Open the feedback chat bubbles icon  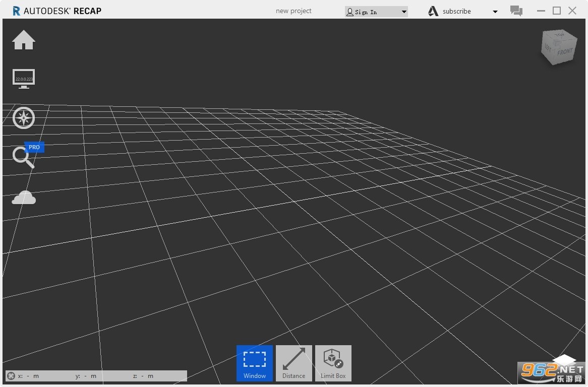coord(516,11)
